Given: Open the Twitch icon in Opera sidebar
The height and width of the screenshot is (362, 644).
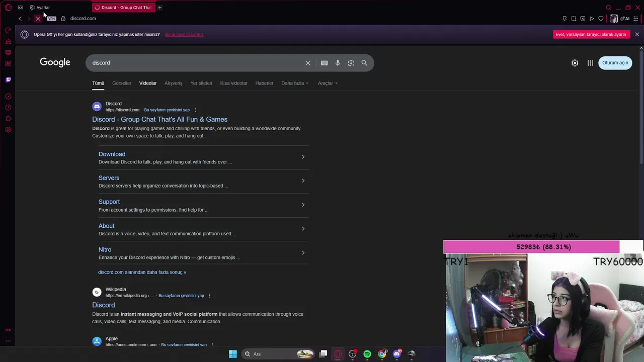Looking at the screenshot, I should pos(8,79).
